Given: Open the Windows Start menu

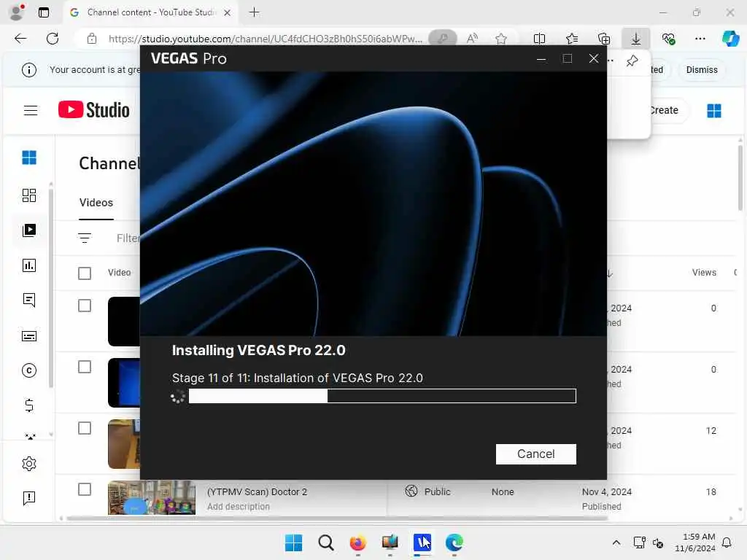Looking at the screenshot, I should click(293, 542).
